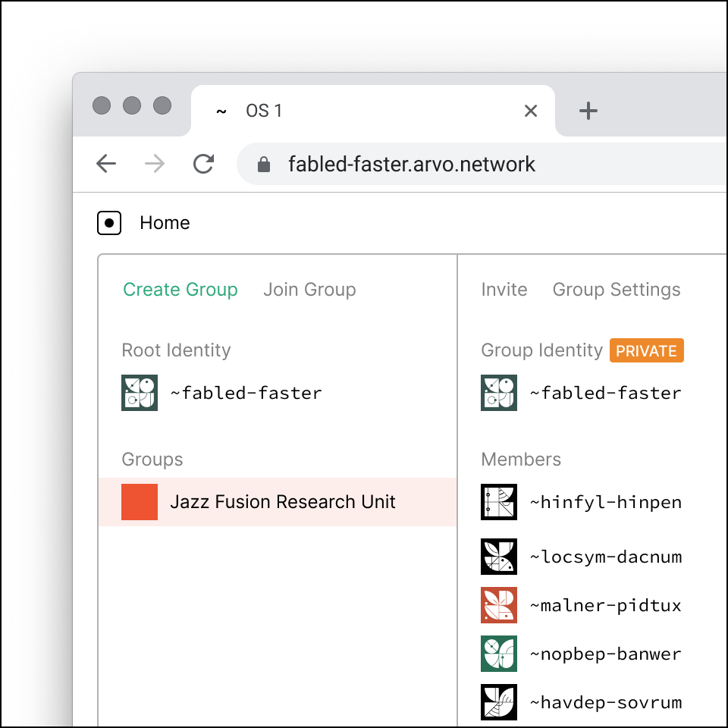Click the green ~nopbep-banwer sigil icon
Viewport: 728px width, 728px height.
499,654
